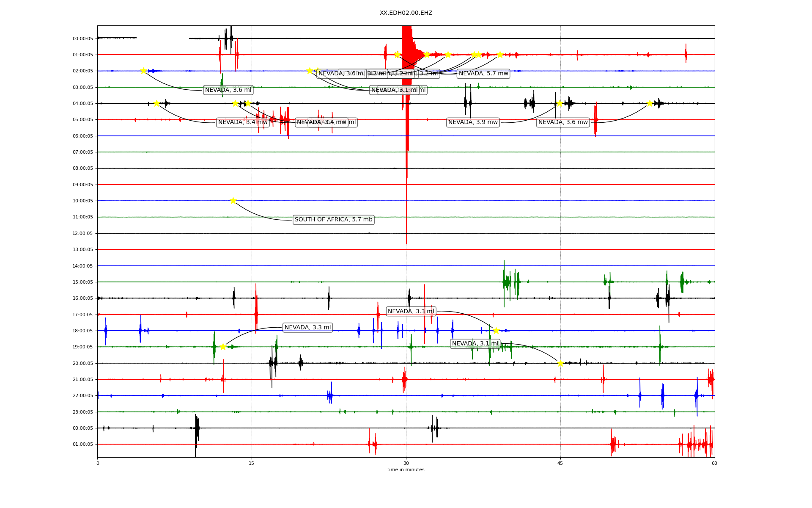Click the leftmost star on the 04:00:05 trace
The image size is (812, 508).
(156, 103)
